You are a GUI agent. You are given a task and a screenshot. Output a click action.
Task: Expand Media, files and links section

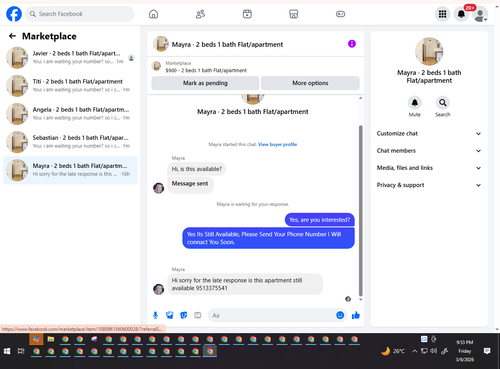coord(429,168)
